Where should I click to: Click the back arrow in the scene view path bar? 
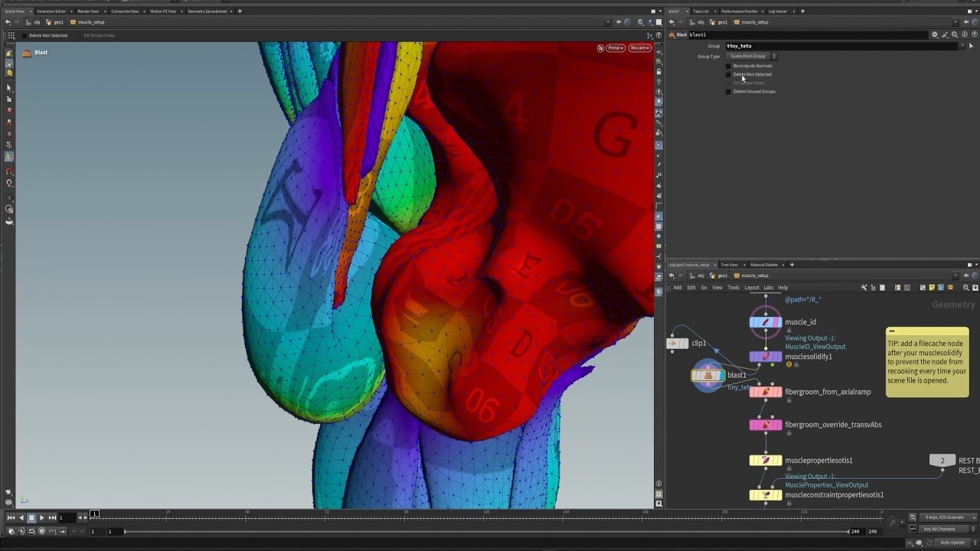point(8,22)
